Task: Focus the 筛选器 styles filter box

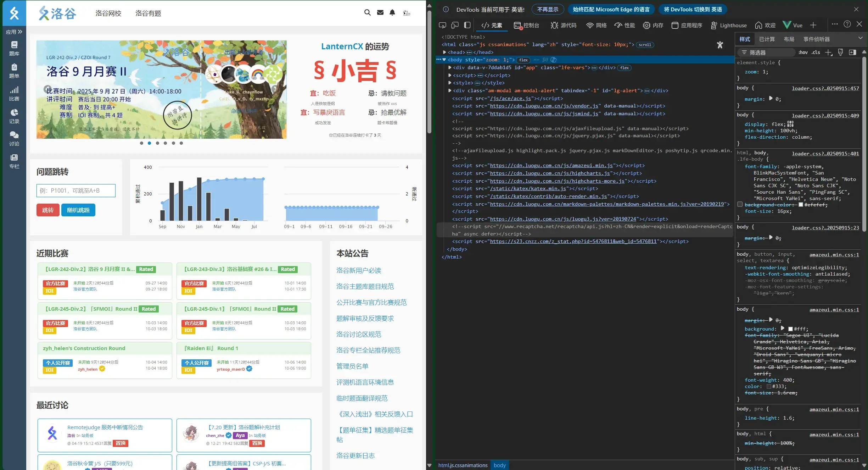Action: 767,52
